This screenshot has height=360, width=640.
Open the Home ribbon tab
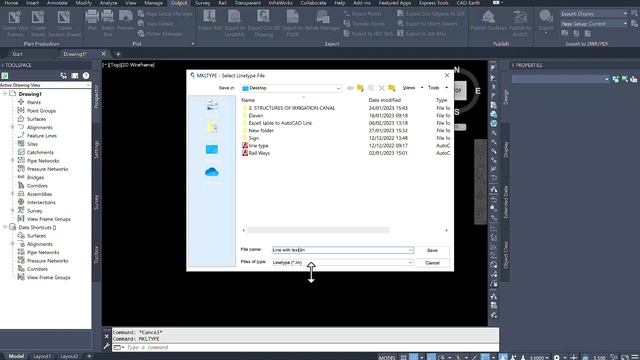pyautogui.click(x=11, y=3)
